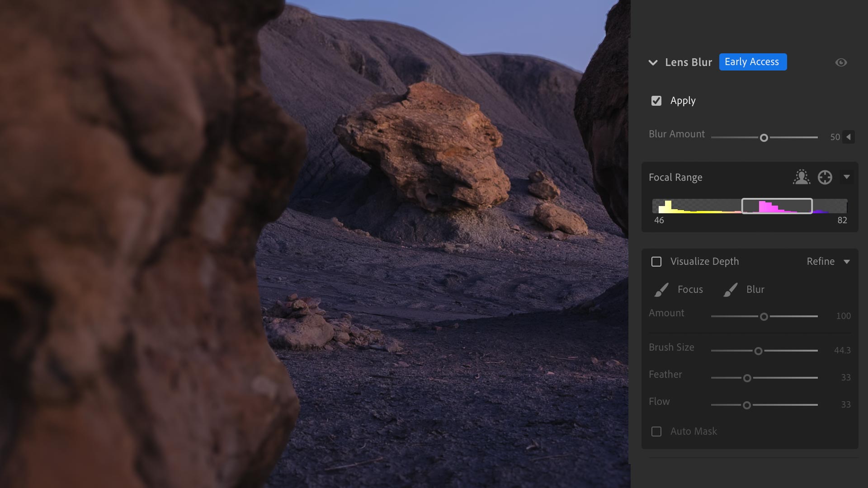The image size is (868, 488).
Task: Click the Blur Amount value 50
Action: pyautogui.click(x=835, y=137)
